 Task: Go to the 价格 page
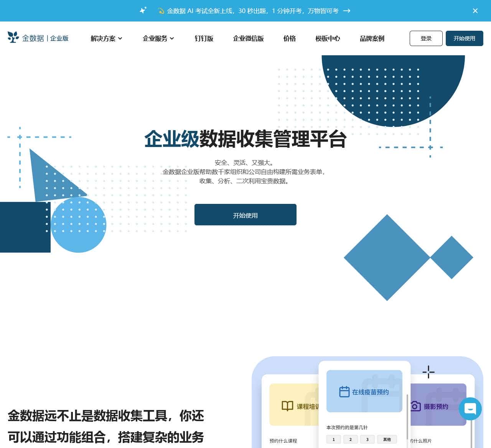click(290, 38)
